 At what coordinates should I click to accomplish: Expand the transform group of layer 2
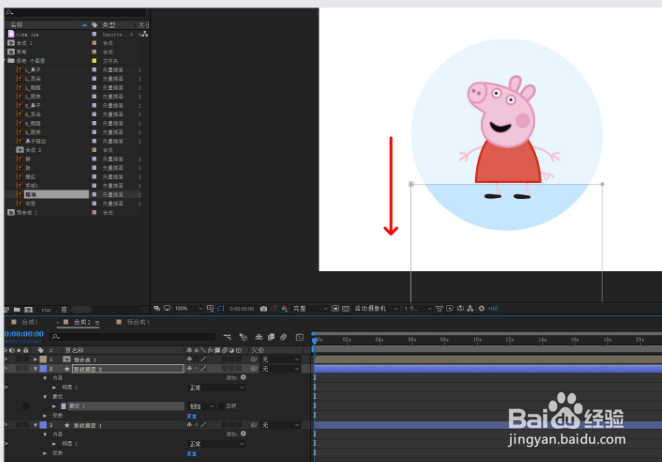click(x=45, y=416)
